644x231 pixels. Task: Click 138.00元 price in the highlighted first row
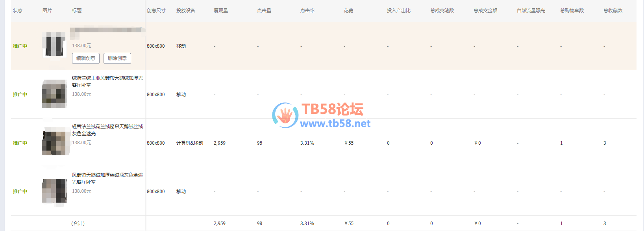[81, 46]
